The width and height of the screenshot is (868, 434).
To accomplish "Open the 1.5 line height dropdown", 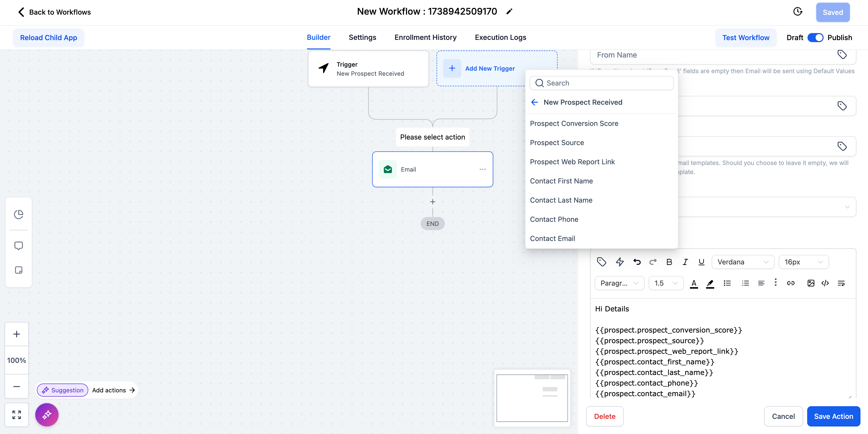I will 666,283.
